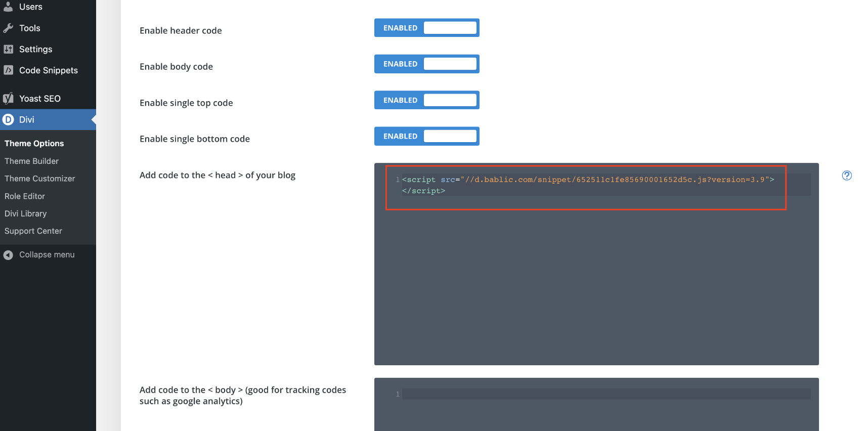Click 'Enable single top code' label
Image resolution: width=868 pixels, height=431 pixels.
click(186, 103)
